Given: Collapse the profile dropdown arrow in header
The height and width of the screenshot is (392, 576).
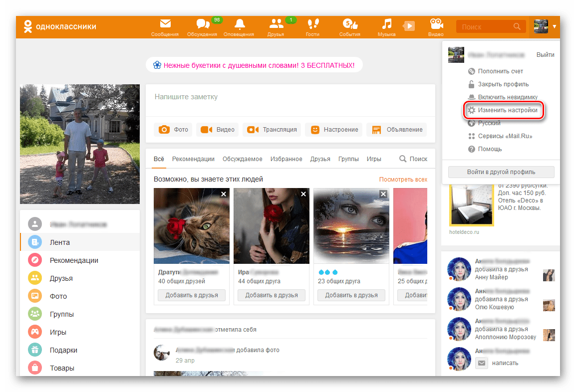Looking at the screenshot, I should [x=555, y=26].
